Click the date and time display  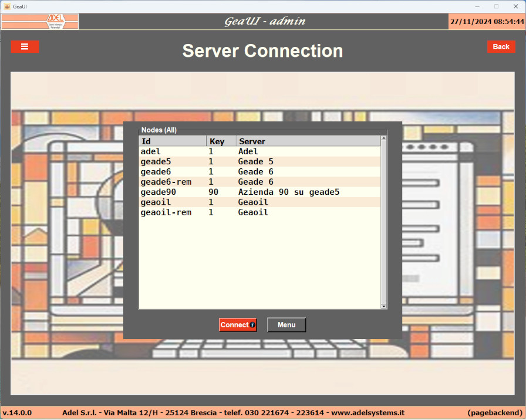[487, 22]
